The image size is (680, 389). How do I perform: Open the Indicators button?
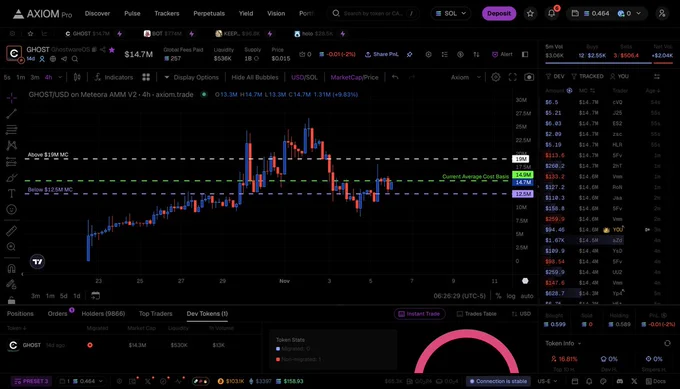(114, 77)
